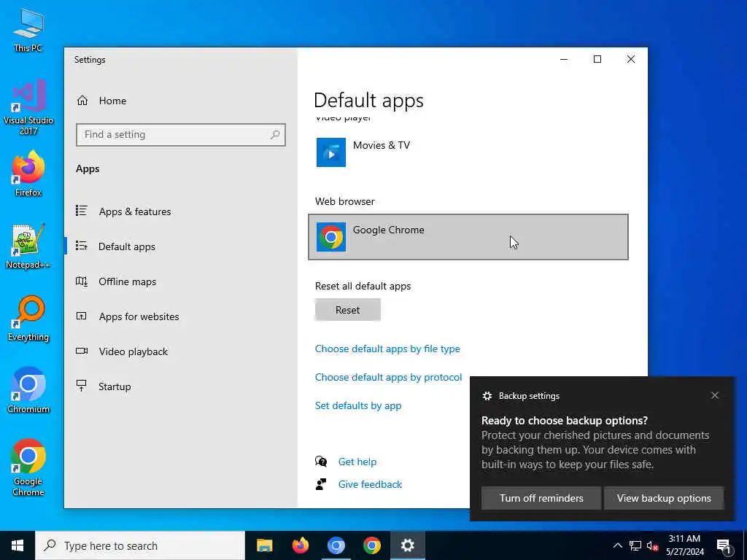The image size is (747, 560).
Task: Open File Explorer from the taskbar
Action: (x=264, y=545)
